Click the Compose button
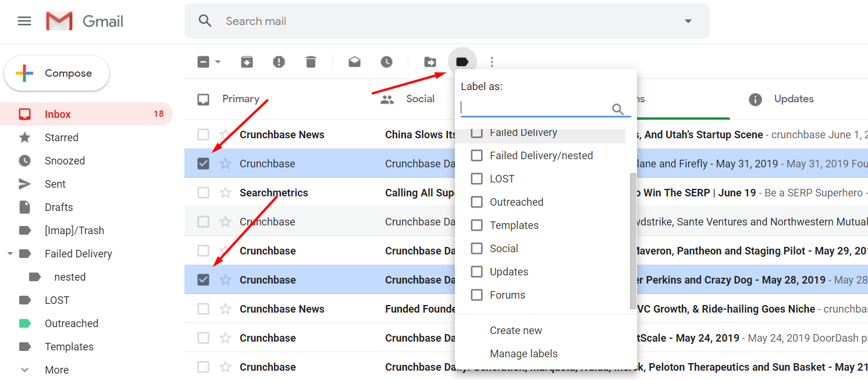This screenshot has width=868, height=380. pyautogui.click(x=56, y=73)
